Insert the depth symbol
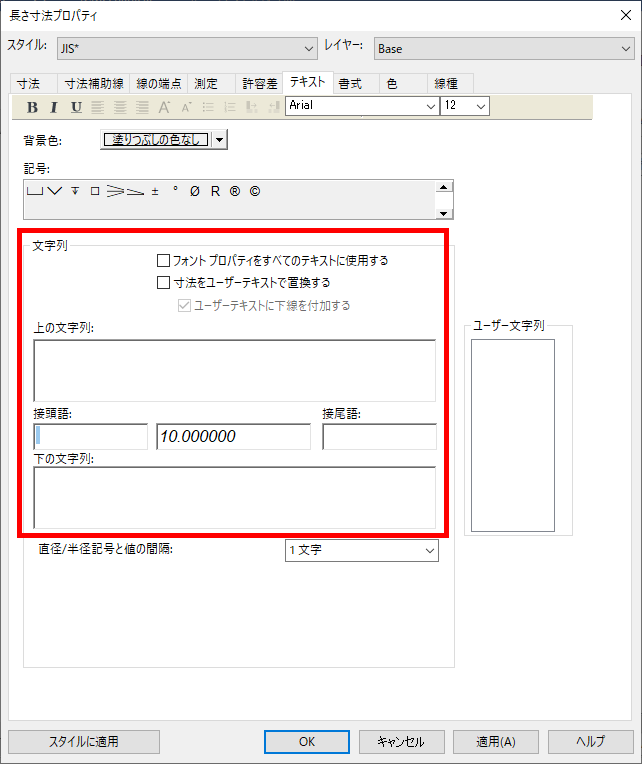The image size is (642, 764). [75, 191]
